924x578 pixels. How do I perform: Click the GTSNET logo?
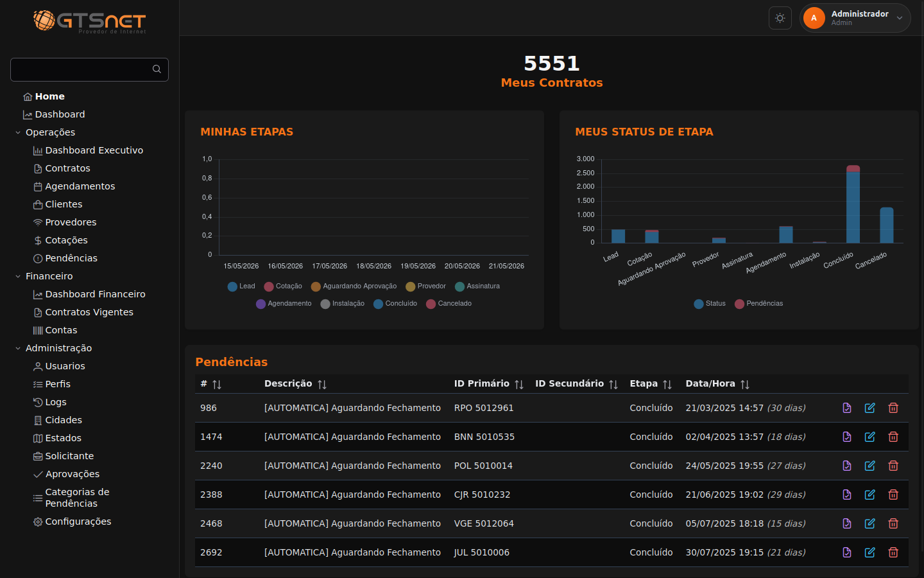(x=89, y=22)
